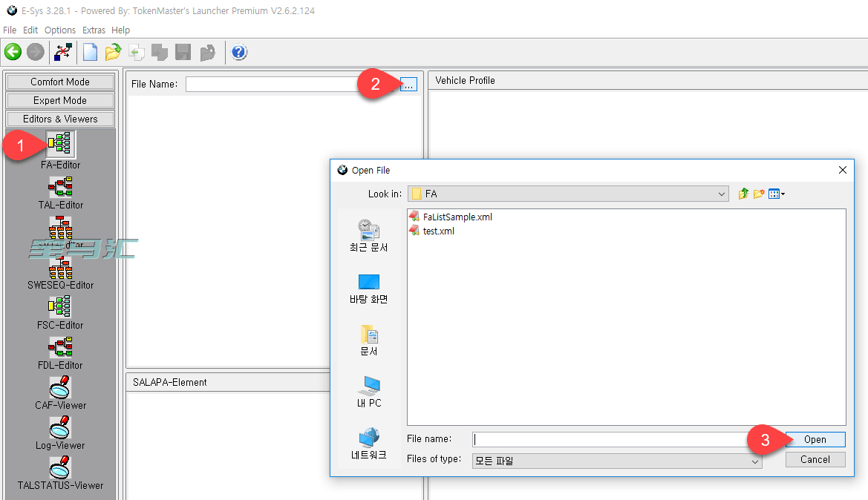Expand the Look in folder dropdown
The width and height of the screenshot is (868, 500).
click(722, 194)
